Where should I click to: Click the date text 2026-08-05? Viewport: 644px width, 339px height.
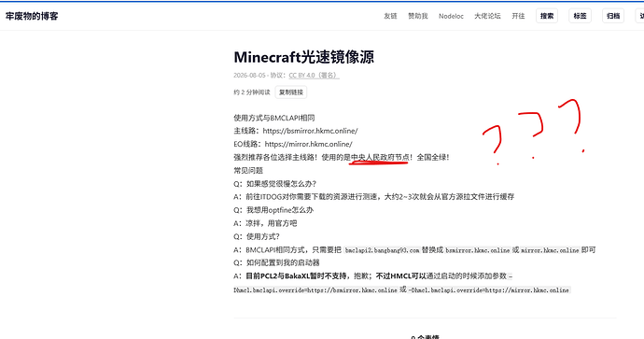[x=249, y=76]
